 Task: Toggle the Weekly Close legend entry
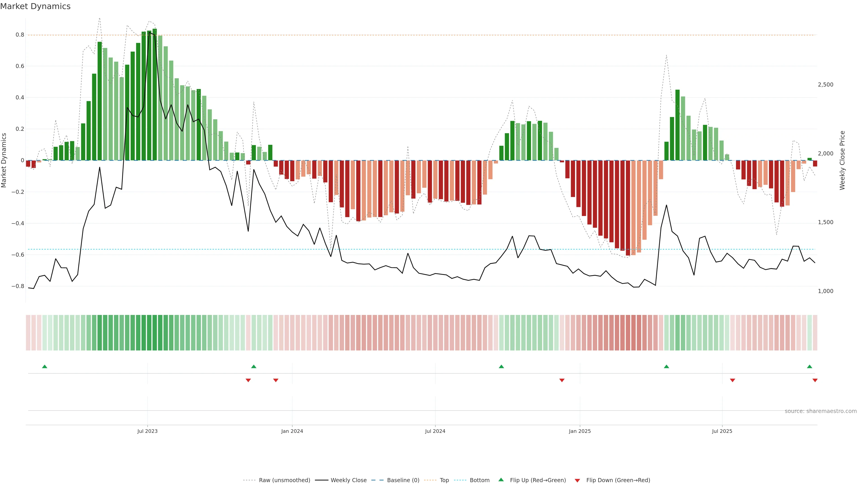coord(348,480)
